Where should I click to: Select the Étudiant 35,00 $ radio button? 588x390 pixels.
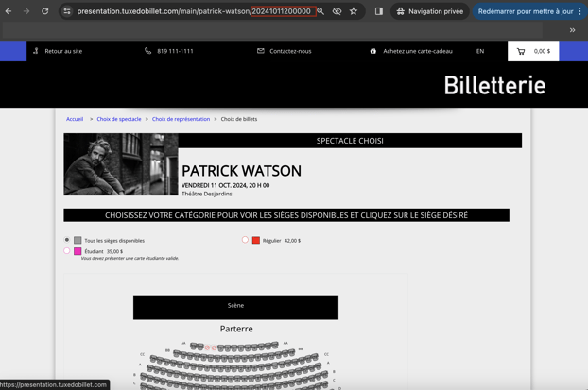pos(67,250)
